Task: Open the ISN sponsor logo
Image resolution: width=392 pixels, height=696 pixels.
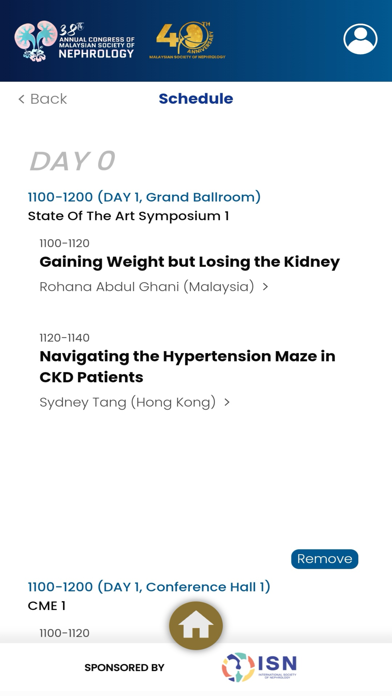Action: click(259, 667)
